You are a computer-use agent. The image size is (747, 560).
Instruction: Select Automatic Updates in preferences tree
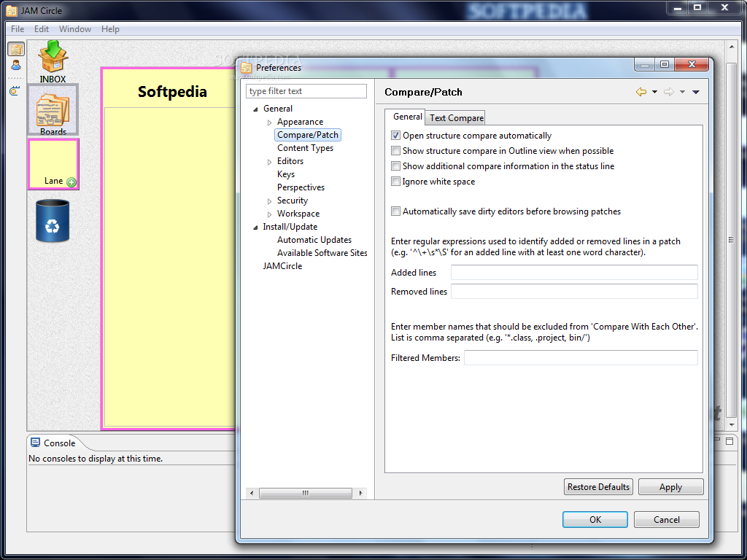click(314, 240)
